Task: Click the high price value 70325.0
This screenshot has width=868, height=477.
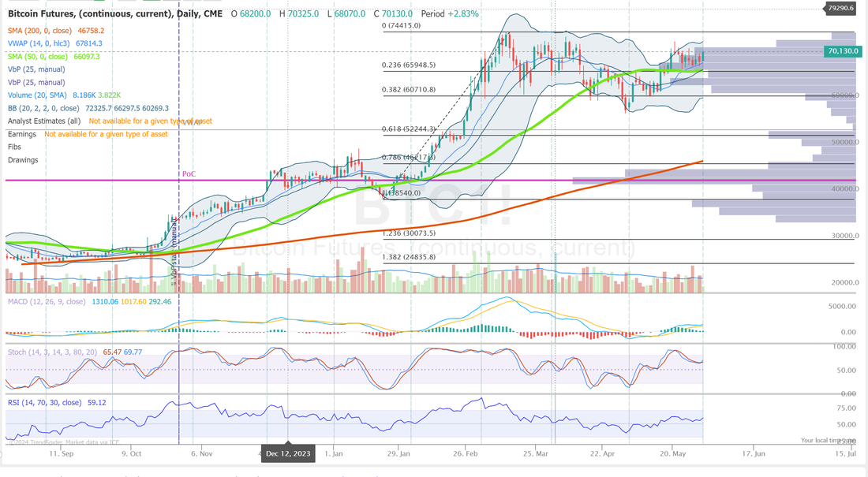Action: coord(303,13)
